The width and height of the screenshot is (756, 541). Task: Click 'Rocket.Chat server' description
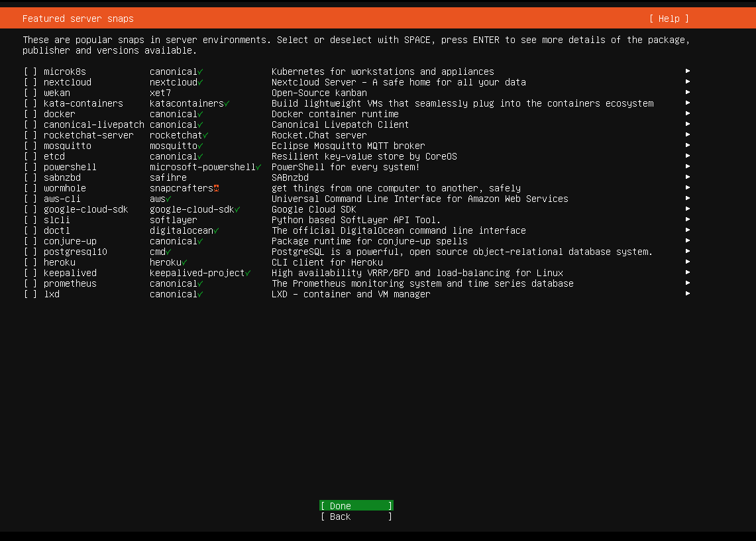pos(319,135)
